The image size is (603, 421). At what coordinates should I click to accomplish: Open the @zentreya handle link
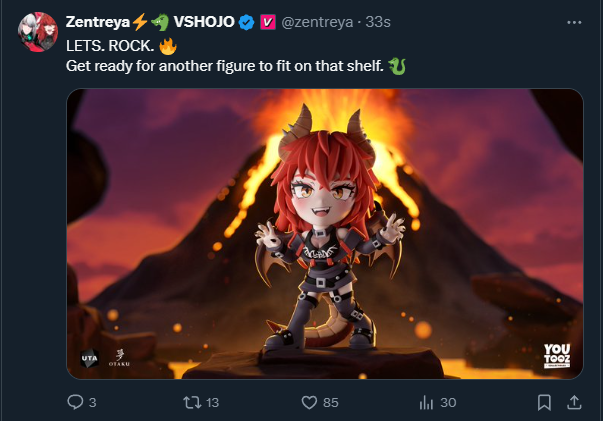pyautogui.click(x=317, y=22)
